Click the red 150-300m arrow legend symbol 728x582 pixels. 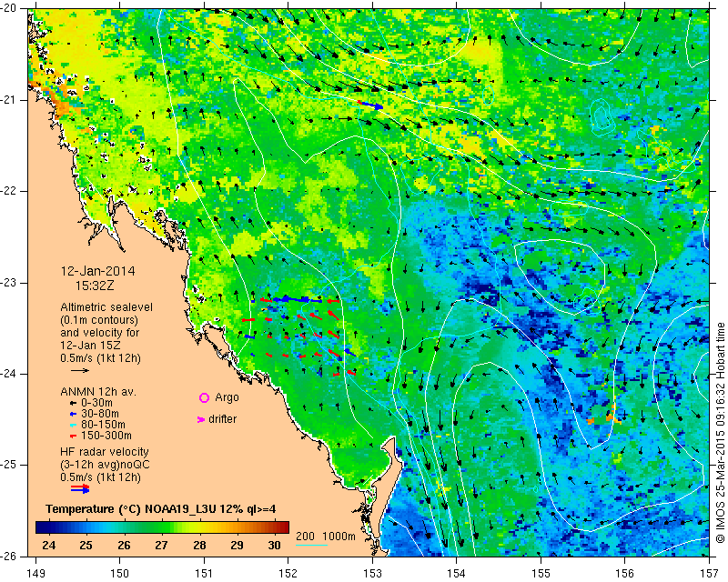(73, 436)
